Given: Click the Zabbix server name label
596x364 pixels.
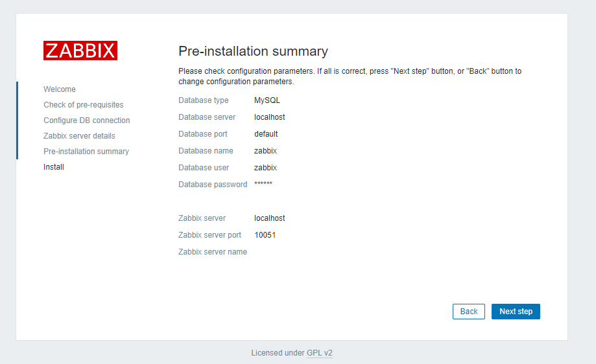Looking at the screenshot, I should (x=213, y=252).
